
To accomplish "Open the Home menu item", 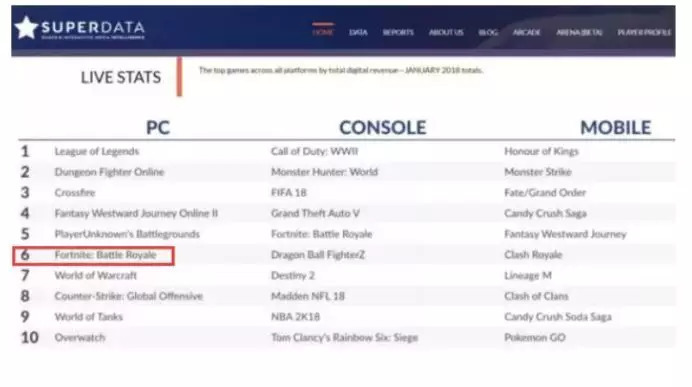I will point(323,32).
